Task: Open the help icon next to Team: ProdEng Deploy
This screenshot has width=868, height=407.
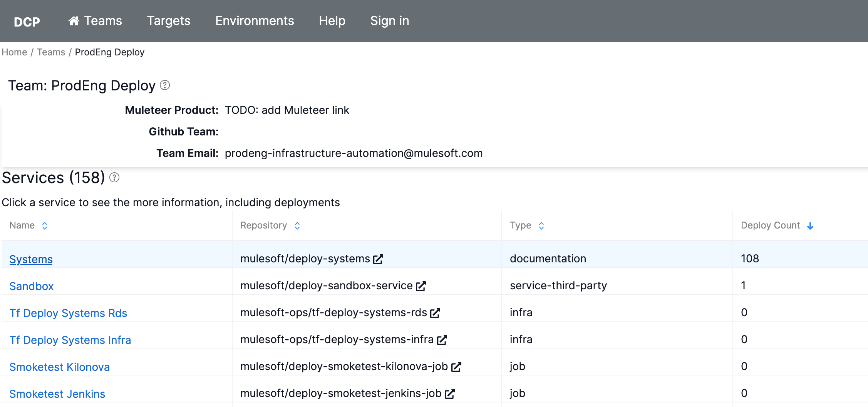Action: pyautogui.click(x=165, y=85)
